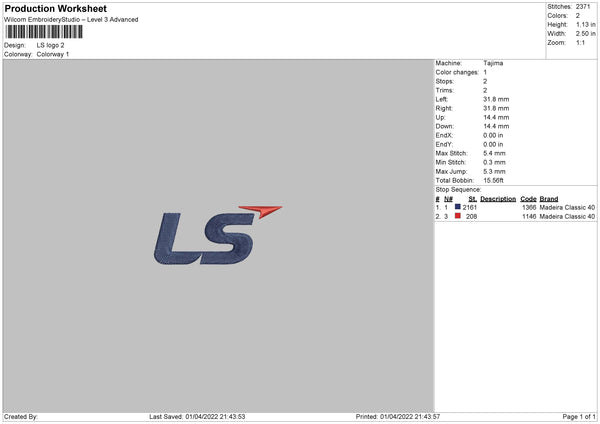Click the Machine value 'Tajima'

tap(493, 63)
